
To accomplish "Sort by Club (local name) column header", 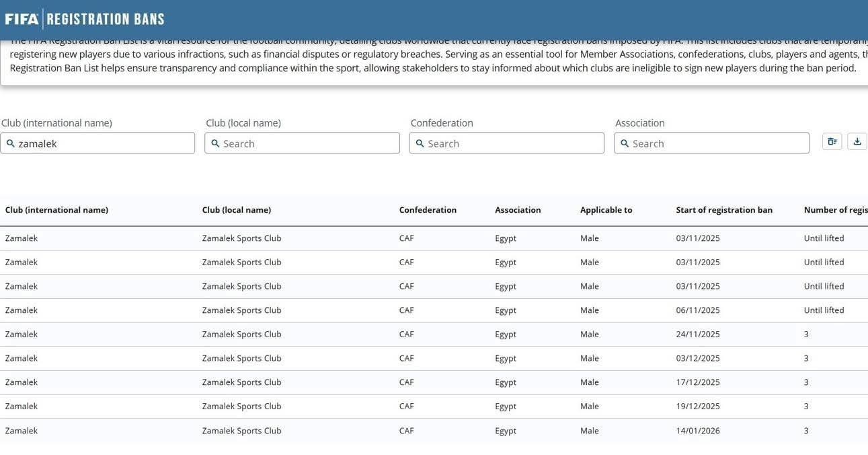I will click(x=237, y=210).
